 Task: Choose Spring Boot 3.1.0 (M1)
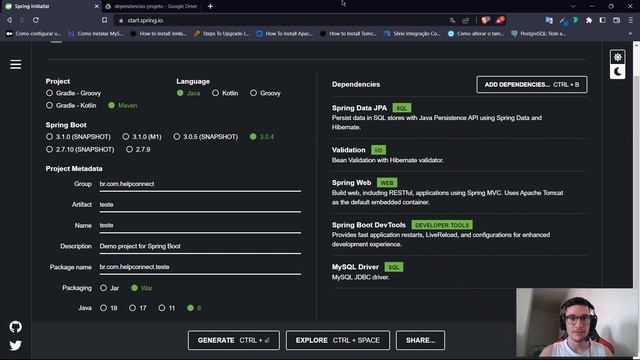(x=142, y=137)
